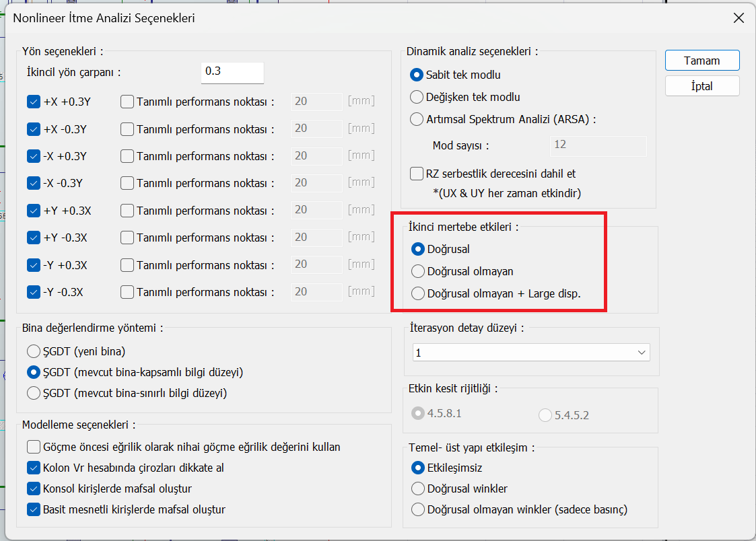Image resolution: width=756 pixels, height=541 pixels.
Task: Select Doğrusal olmayan winkler (sadece basınç)
Action: click(x=418, y=509)
